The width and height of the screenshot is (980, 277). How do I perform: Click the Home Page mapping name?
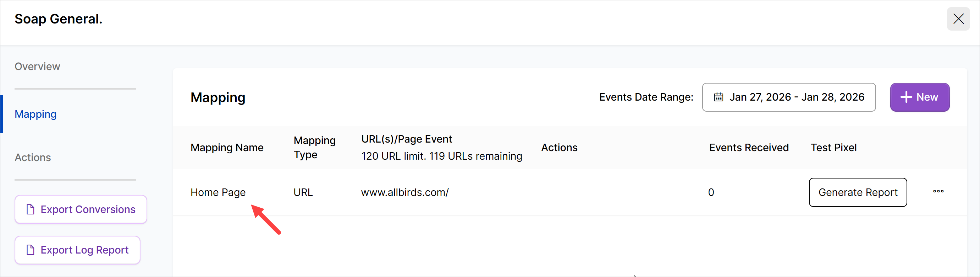click(218, 192)
